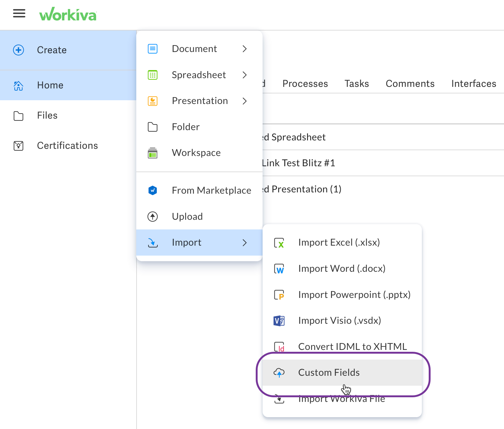Select Presentation from the create menu
Viewport: 504px width, 429px height.
coord(199,101)
